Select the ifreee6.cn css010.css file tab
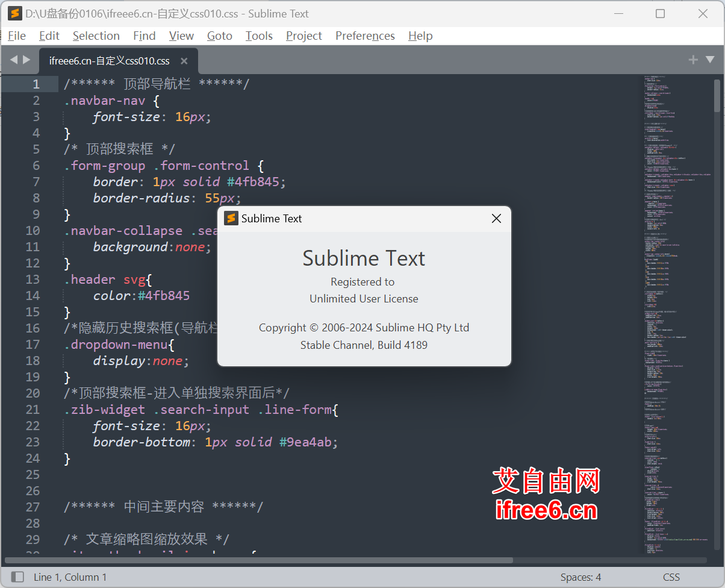 (x=110, y=61)
